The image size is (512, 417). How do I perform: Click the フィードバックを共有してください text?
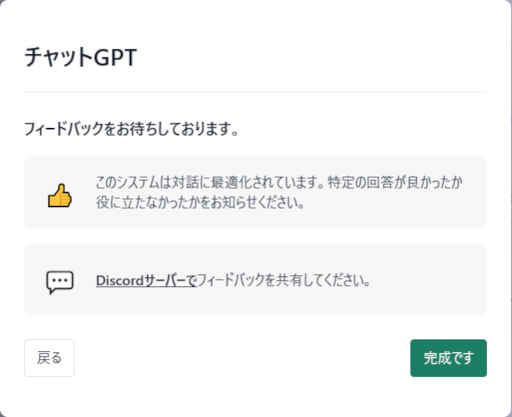(x=284, y=281)
